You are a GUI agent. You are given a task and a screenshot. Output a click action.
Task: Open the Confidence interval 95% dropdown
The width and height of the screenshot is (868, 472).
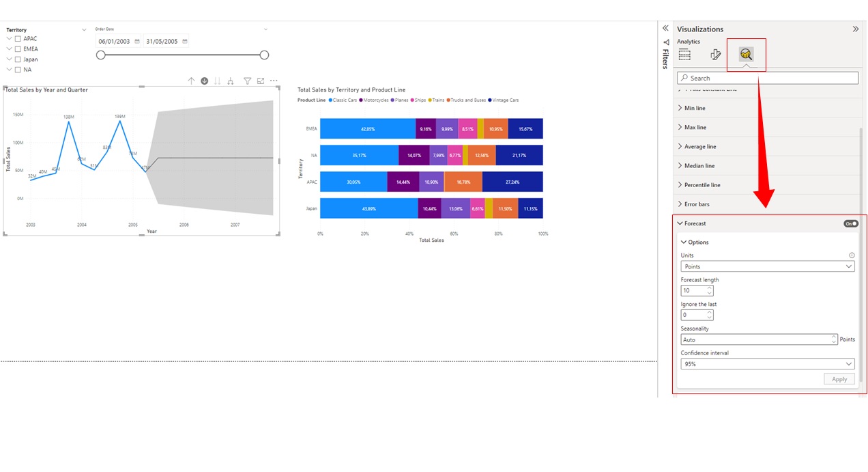click(x=768, y=364)
